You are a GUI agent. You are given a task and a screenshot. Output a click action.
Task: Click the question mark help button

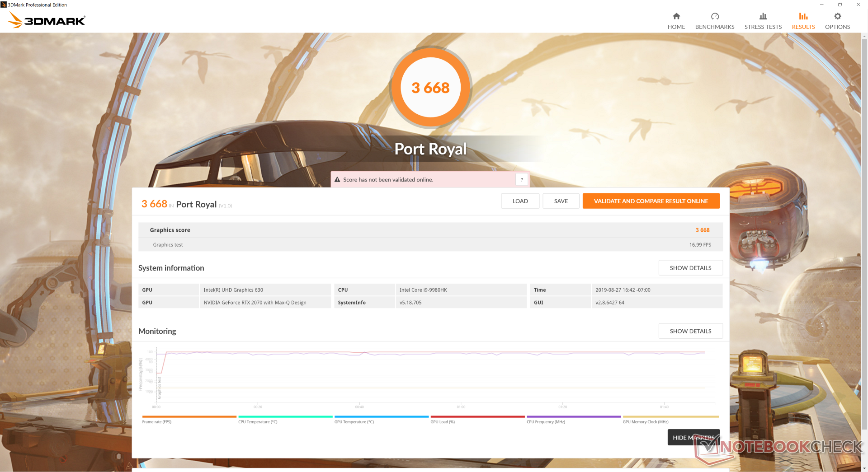[522, 180]
